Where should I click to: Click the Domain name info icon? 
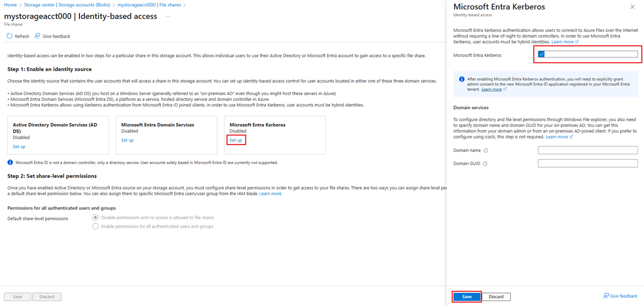486,151
